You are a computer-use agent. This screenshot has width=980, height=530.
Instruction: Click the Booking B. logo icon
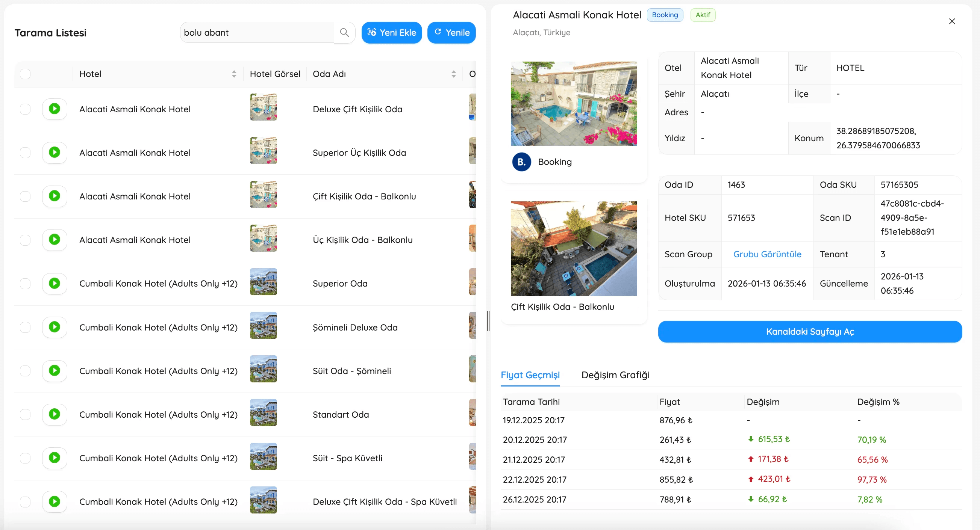(521, 162)
